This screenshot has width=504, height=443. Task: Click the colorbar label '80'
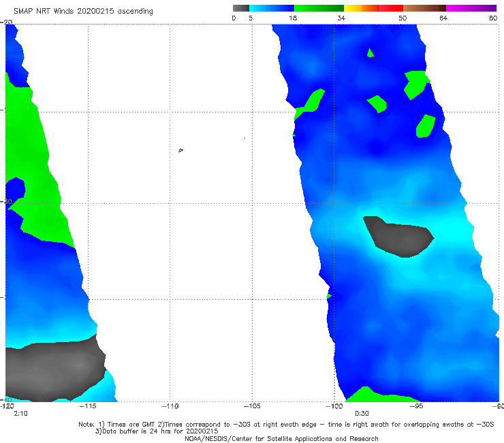pyautogui.click(x=493, y=18)
